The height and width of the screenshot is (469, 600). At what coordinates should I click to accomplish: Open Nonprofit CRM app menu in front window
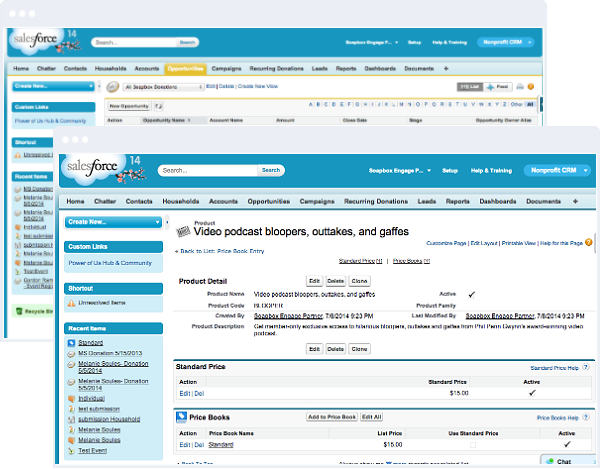point(558,170)
